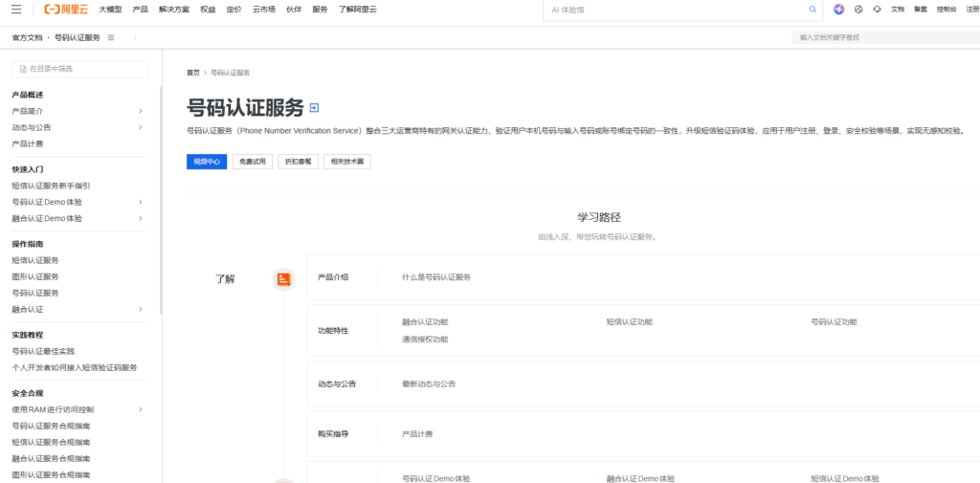The height and width of the screenshot is (483, 980).
Task: Toggle the catalog list icon beside 号码认证服务
Action: 111,37
